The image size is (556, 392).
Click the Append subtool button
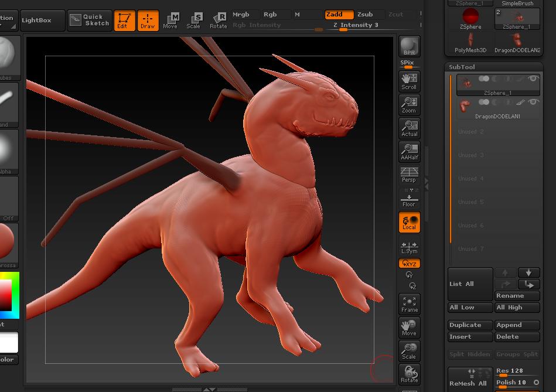(517, 325)
